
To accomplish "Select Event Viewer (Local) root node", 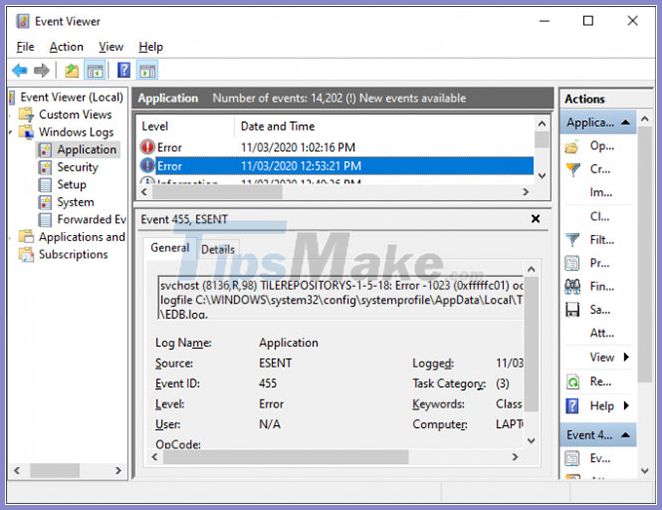I will click(72, 97).
